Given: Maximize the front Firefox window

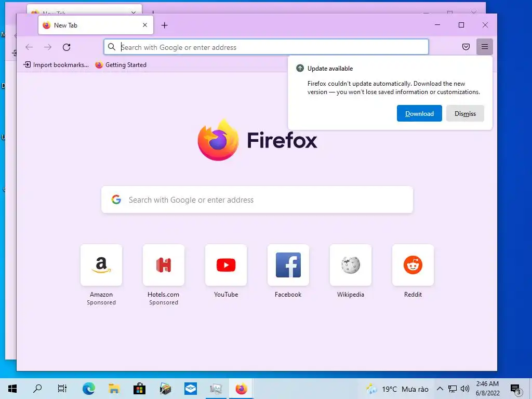Looking at the screenshot, I should tap(461, 25).
